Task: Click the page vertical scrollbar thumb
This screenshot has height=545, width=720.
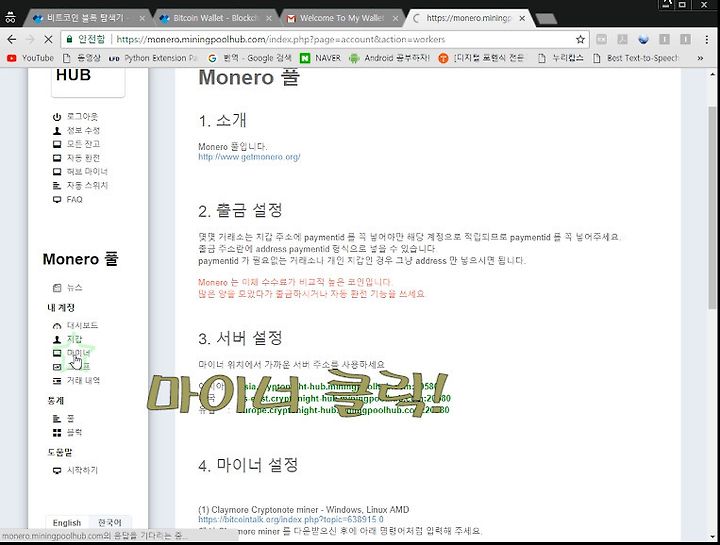Action: click(712, 207)
